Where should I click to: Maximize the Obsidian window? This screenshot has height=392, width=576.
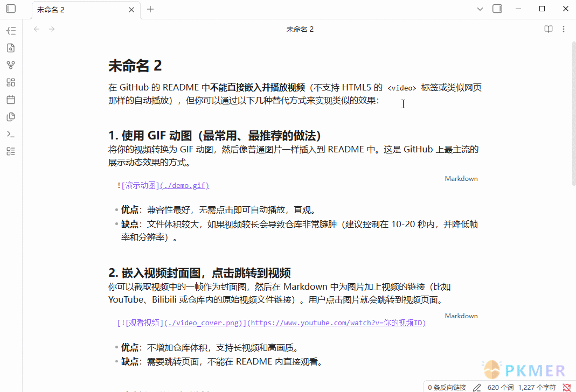(x=542, y=9)
